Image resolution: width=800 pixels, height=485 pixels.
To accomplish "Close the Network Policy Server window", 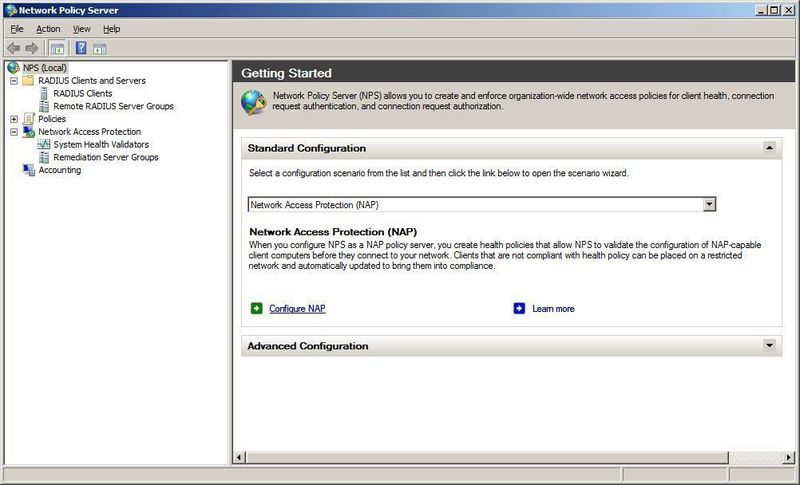I will click(x=787, y=10).
